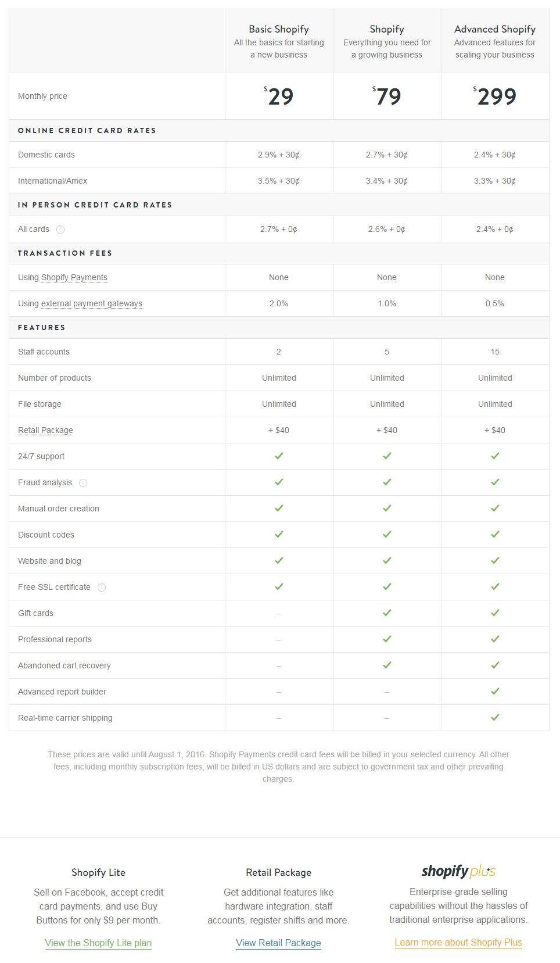
Task: Click View Retail Package link
Action: pos(278,943)
